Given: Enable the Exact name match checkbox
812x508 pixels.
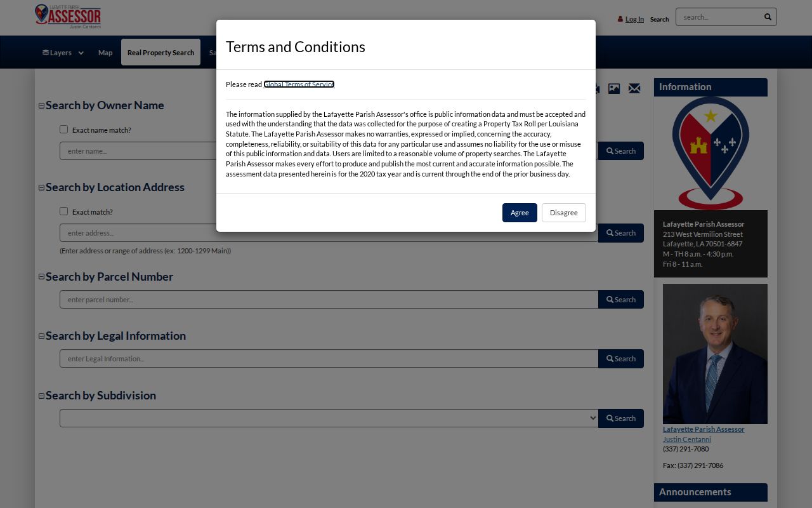Looking at the screenshot, I should point(63,130).
